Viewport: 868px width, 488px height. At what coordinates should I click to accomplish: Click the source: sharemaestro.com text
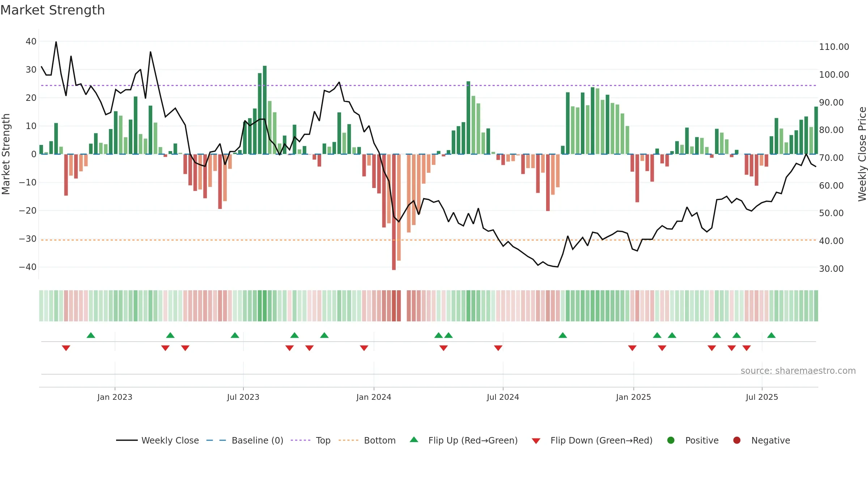[x=798, y=371]
